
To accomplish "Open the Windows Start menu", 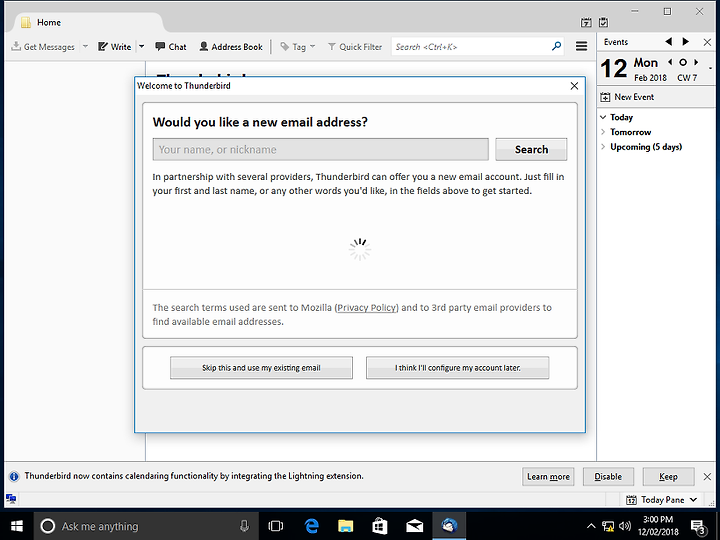I will (17, 526).
